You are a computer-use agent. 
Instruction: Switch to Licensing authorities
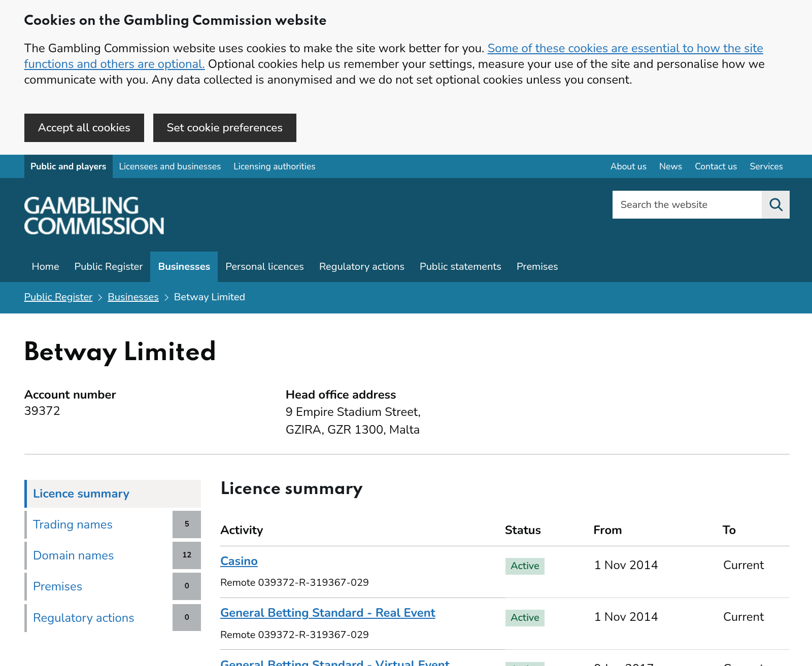[275, 166]
